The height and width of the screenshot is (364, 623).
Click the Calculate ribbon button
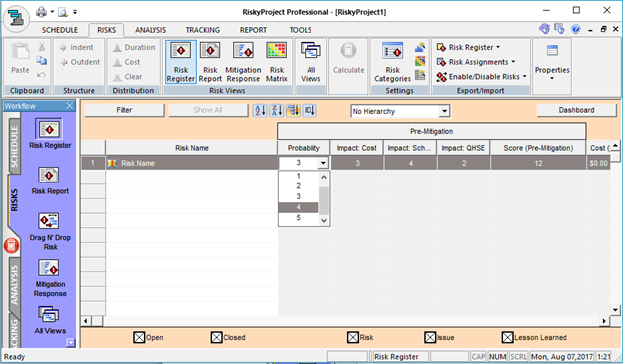[348, 59]
